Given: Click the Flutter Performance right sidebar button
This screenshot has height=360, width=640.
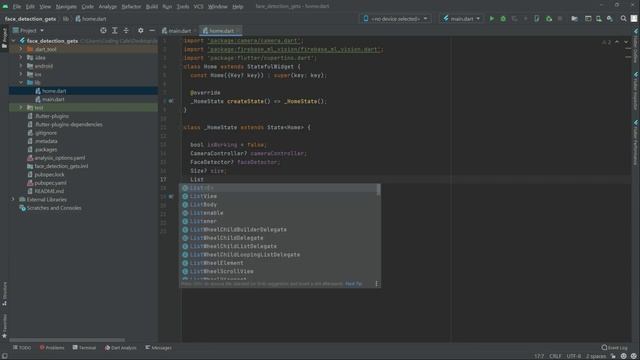Looking at the screenshot, I should click(636, 143).
